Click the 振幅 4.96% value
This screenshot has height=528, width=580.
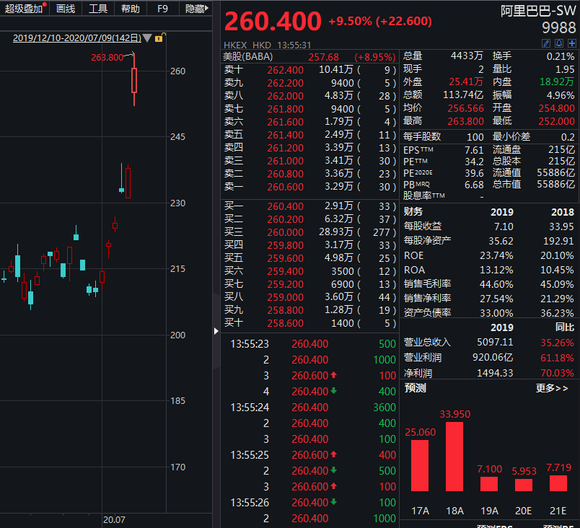(560, 95)
